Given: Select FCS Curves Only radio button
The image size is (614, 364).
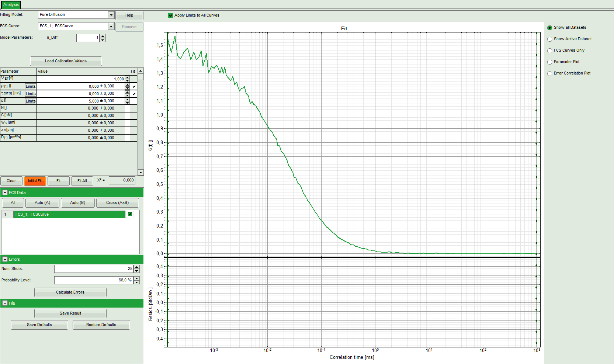Looking at the screenshot, I should click(x=549, y=51).
